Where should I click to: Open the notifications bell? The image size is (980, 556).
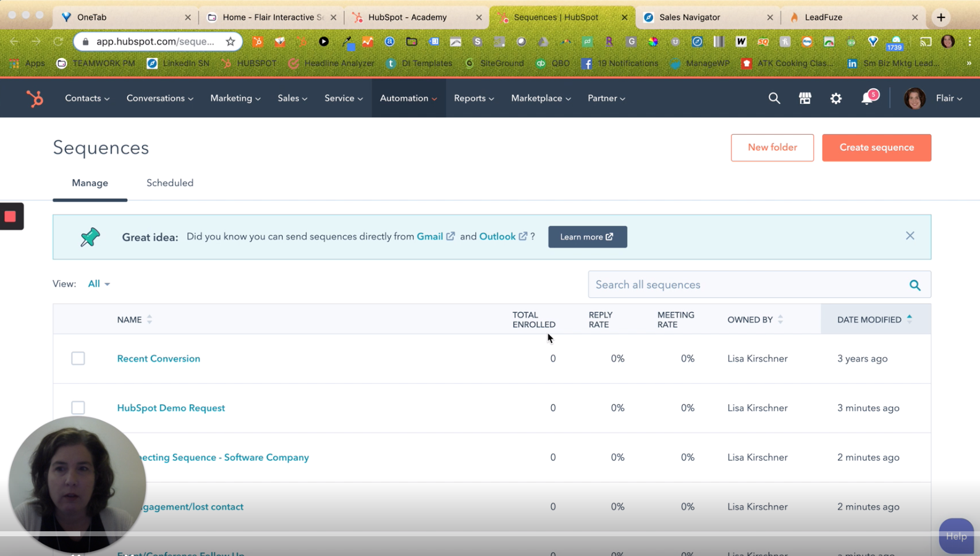(867, 98)
